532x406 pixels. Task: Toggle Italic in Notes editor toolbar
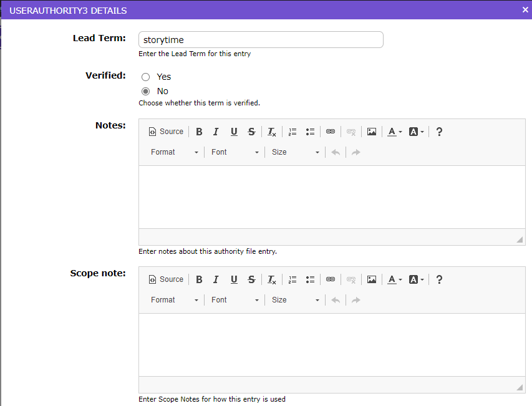216,132
